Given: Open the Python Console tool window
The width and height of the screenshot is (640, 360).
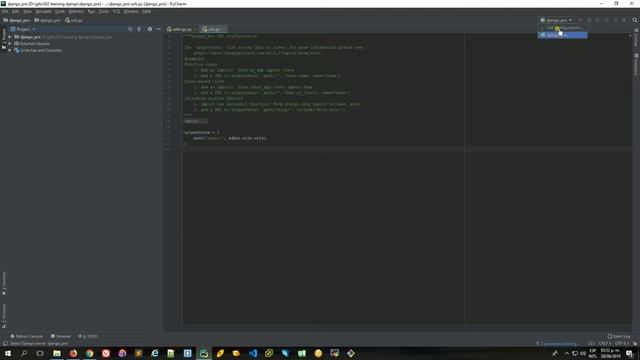Looking at the screenshot, I should [x=27, y=336].
